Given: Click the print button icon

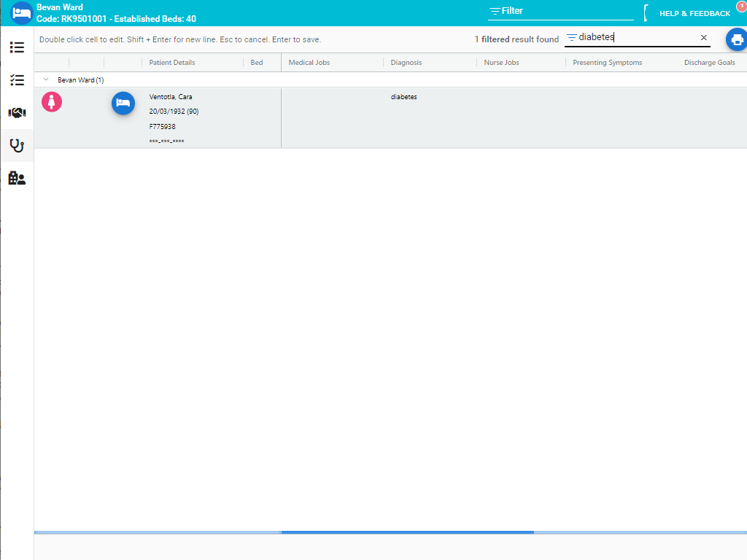Looking at the screenshot, I should pos(737,39).
